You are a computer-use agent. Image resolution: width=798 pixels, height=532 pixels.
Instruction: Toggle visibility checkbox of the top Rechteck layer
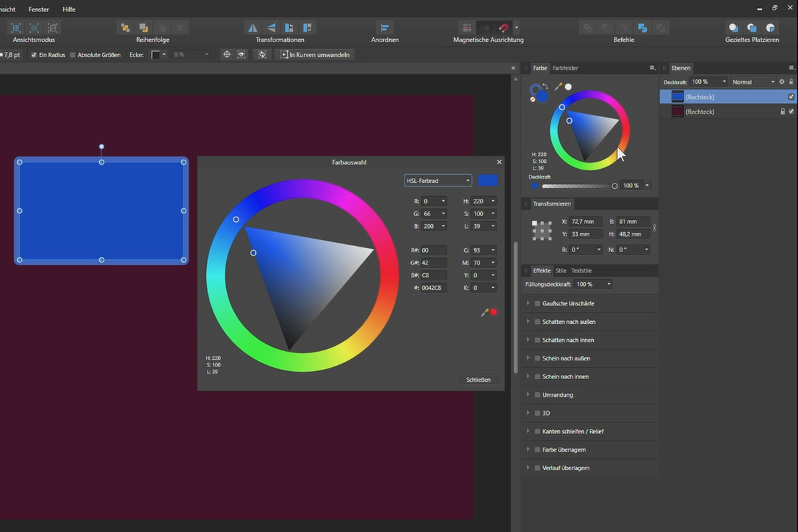tap(791, 96)
